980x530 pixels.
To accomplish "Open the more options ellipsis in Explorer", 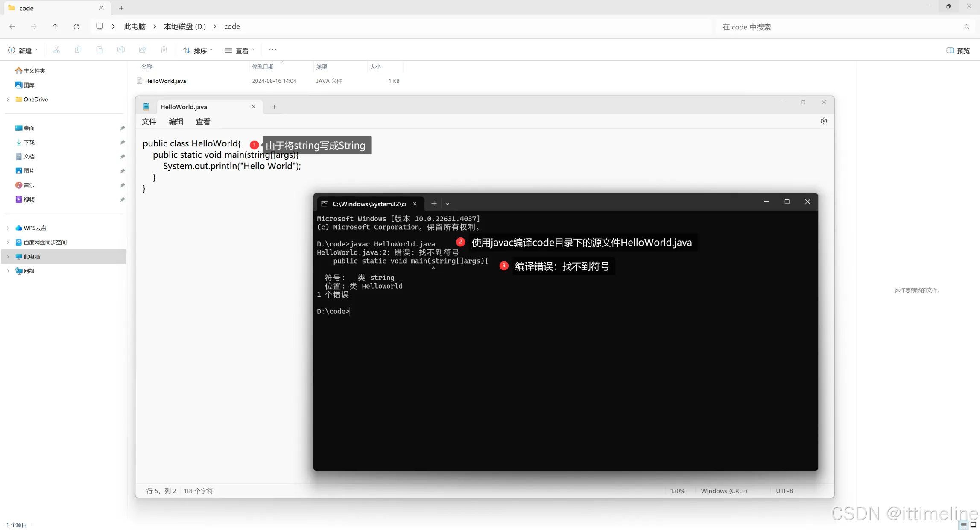I will (272, 50).
